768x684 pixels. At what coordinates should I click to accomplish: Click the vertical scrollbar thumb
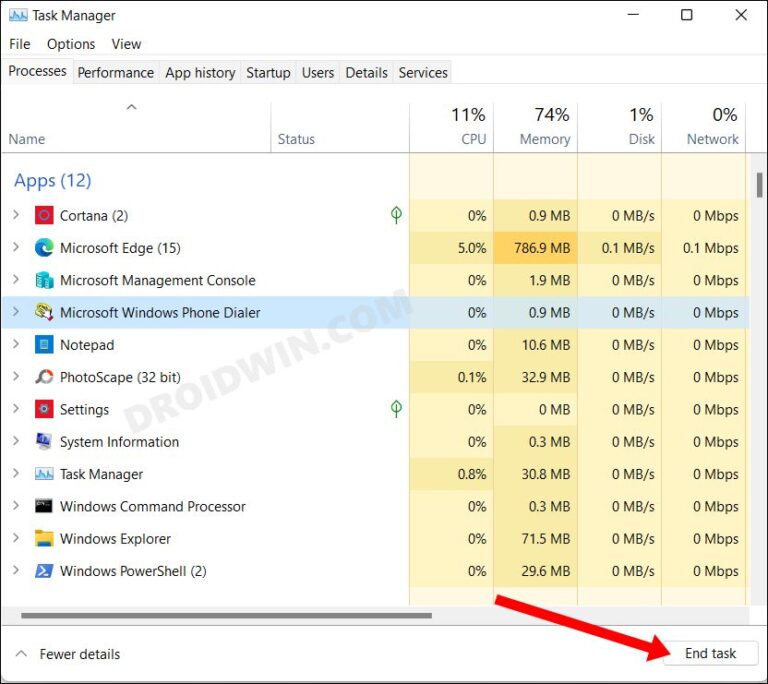759,185
